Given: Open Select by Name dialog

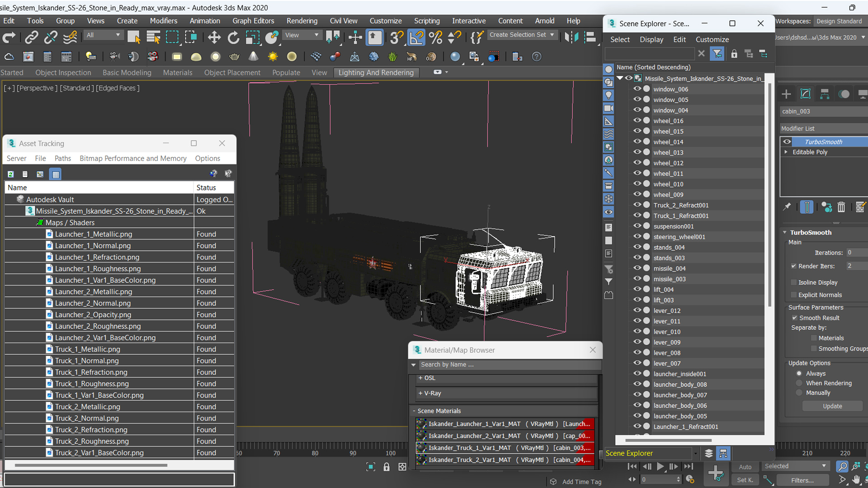Looking at the screenshot, I should click(x=153, y=38).
